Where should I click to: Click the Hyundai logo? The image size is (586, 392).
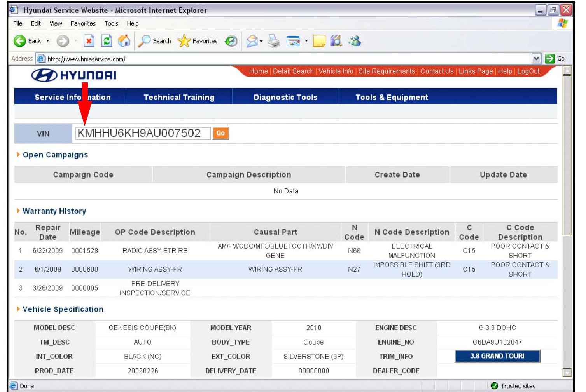point(74,75)
